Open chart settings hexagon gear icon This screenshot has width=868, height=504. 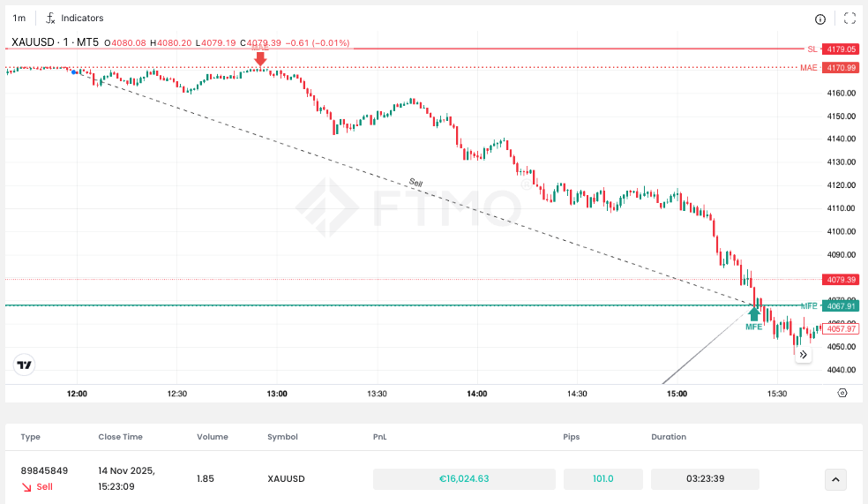click(842, 393)
